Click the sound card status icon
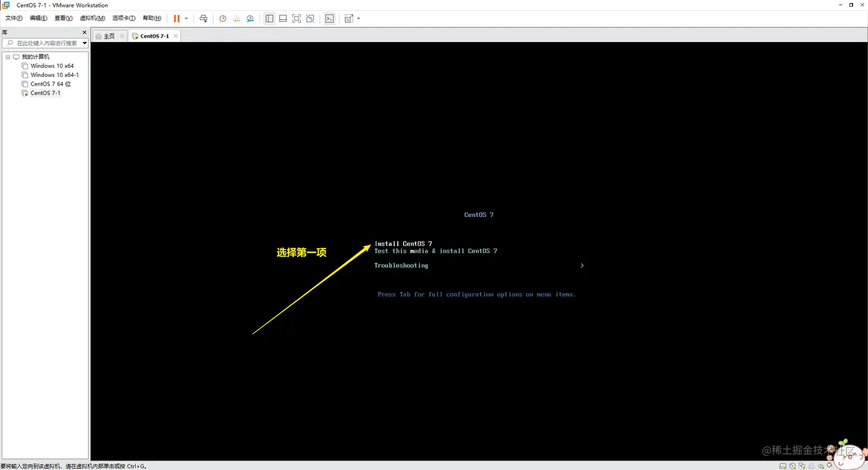The image size is (868, 470). [x=821, y=466]
